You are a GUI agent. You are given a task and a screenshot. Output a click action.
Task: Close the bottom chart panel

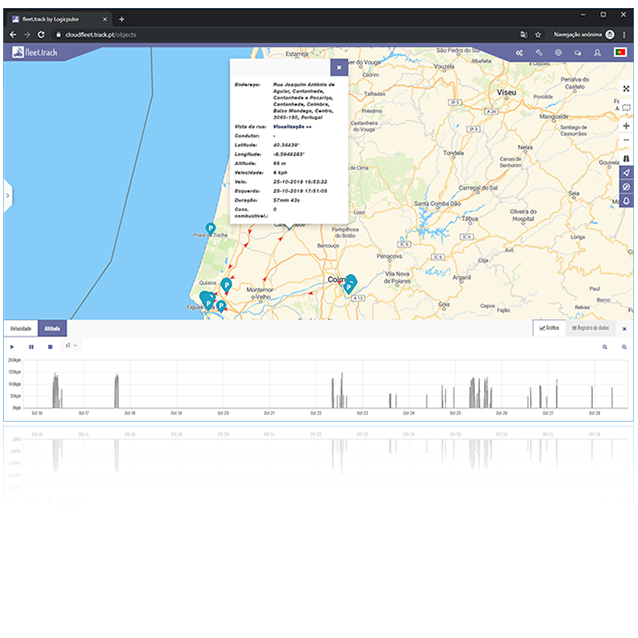(624, 329)
